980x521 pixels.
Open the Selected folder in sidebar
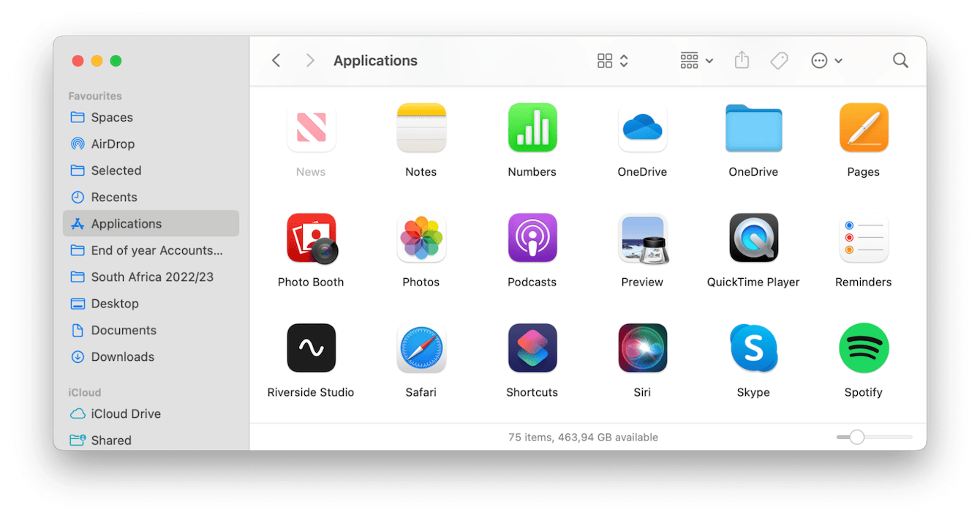(x=151, y=170)
